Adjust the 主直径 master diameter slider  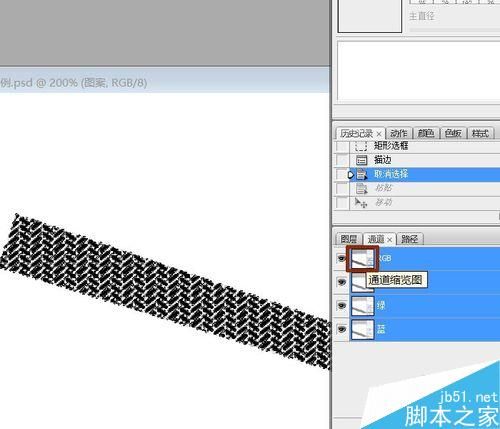[455, 30]
